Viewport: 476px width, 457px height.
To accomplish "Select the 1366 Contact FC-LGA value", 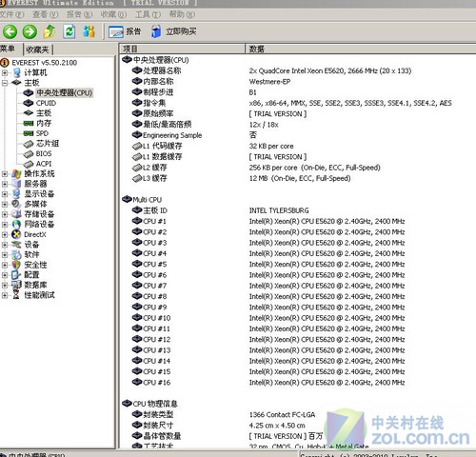I will pos(282,415).
